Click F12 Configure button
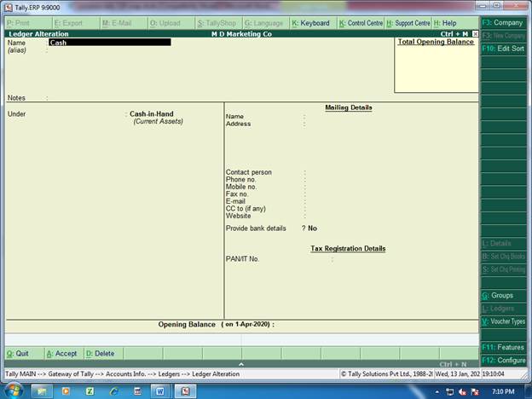532x399 pixels. [x=503, y=360]
